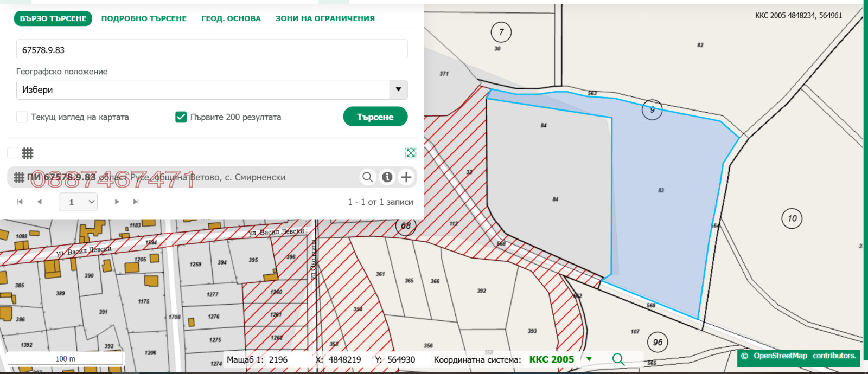Uncheck 'Първите 200 резултата' checkbox
Image resolution: width=868 pixels, height=374 pixels.
tap(181, 117)
